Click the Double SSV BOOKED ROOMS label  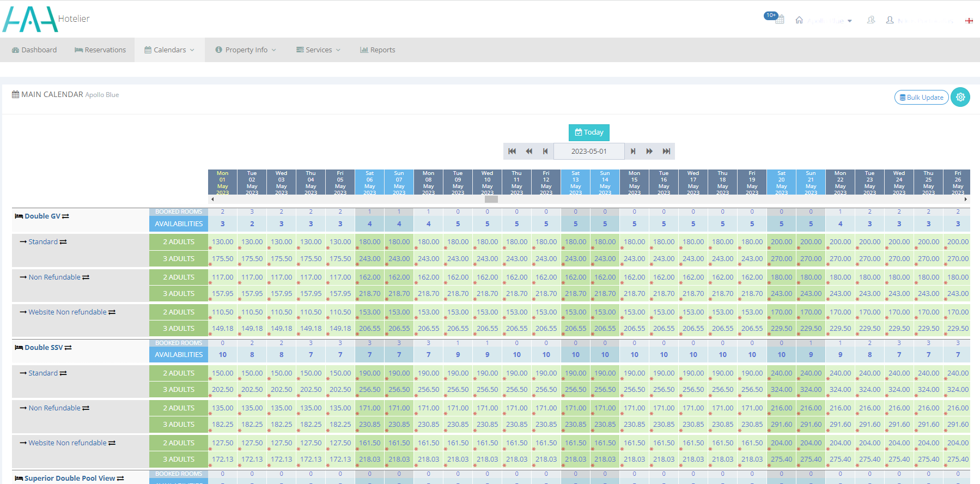179,343
